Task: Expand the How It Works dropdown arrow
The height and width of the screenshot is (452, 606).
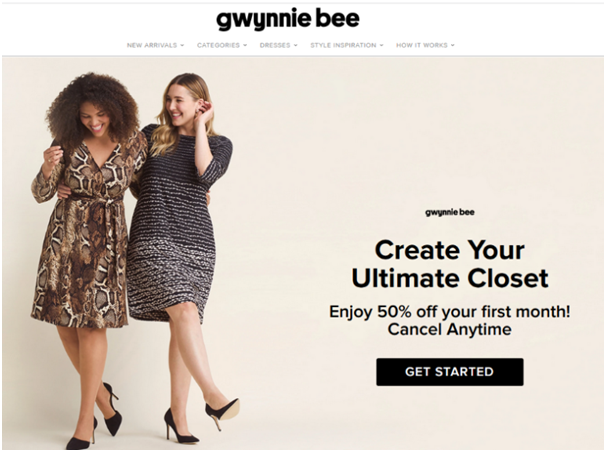Action: click(x=453, y=45)
